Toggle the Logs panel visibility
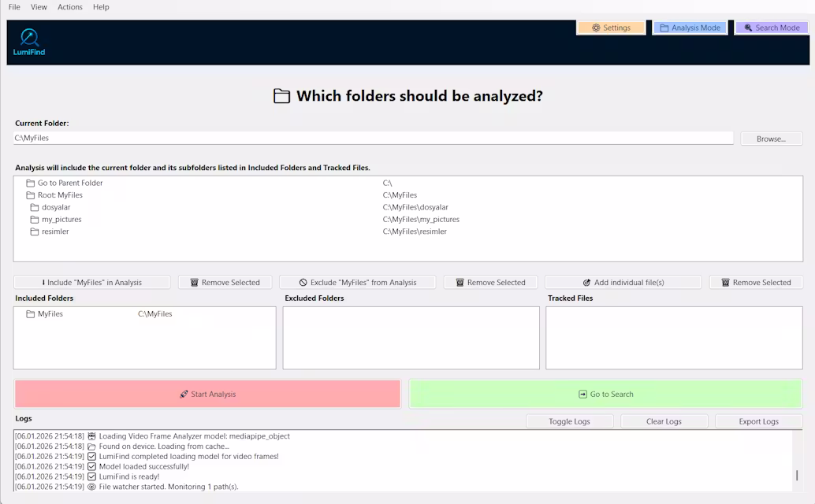 tap(570, 421)
